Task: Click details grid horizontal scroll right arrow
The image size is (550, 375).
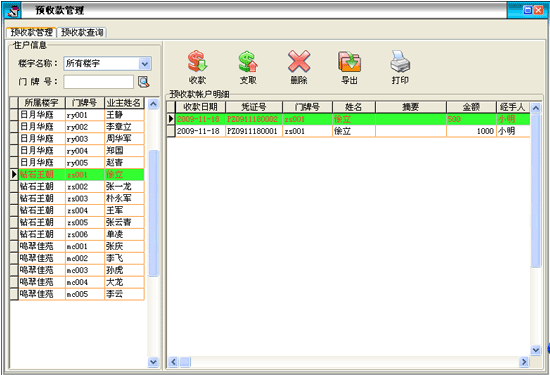Action: pyautogui.click(x=524, y=362)
